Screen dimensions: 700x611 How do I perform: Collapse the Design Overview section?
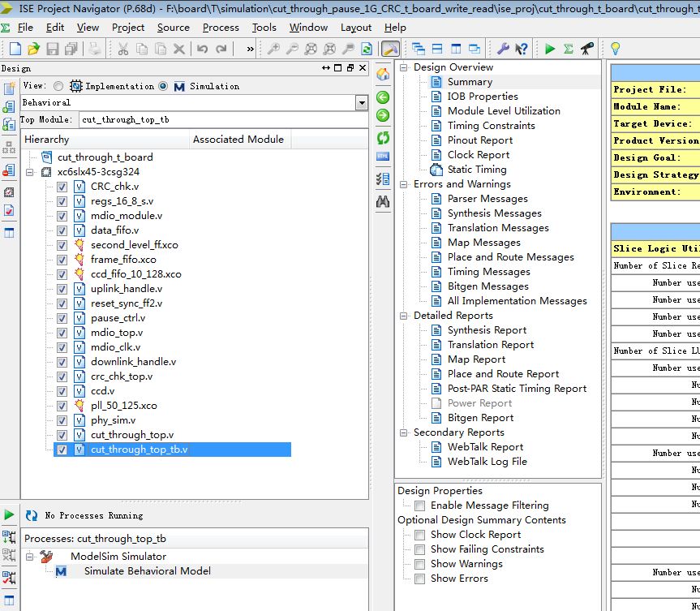point(404,67)
